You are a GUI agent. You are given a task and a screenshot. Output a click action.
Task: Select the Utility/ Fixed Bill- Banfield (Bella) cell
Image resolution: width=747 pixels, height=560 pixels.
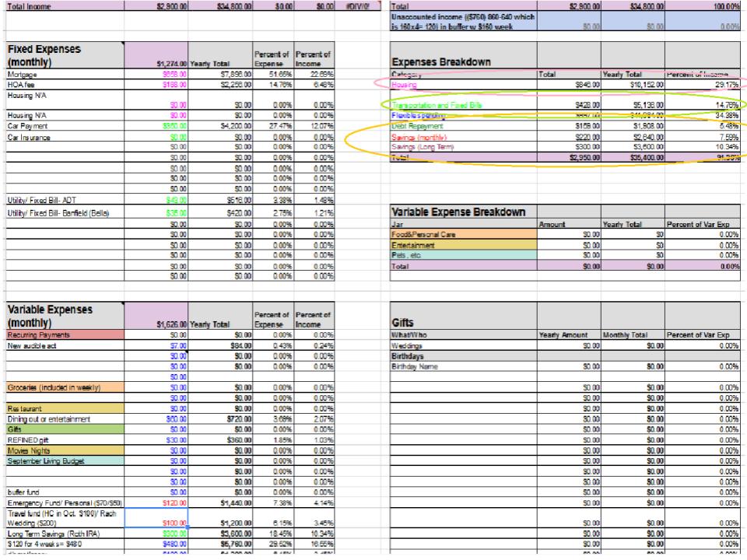tap(65, 213)
